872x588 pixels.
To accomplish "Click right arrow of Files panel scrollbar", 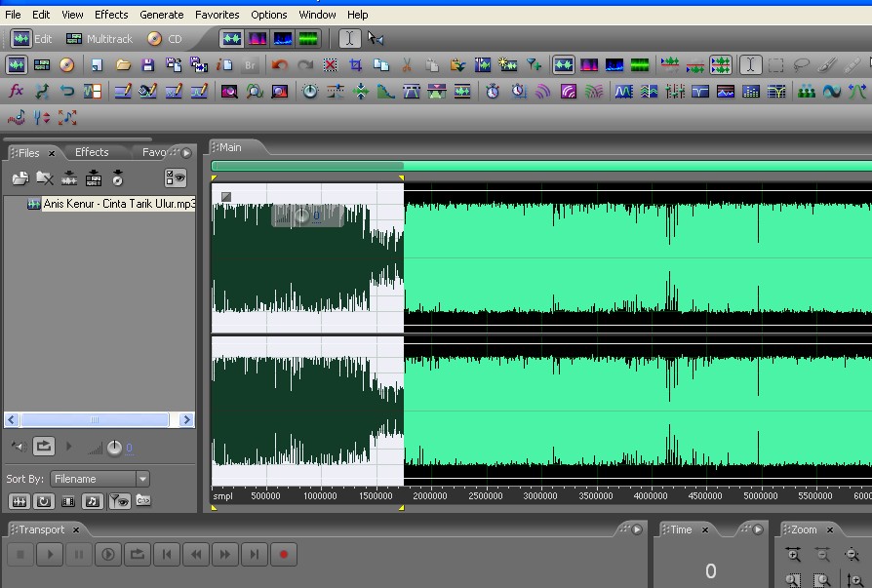I will pos(187,419).
